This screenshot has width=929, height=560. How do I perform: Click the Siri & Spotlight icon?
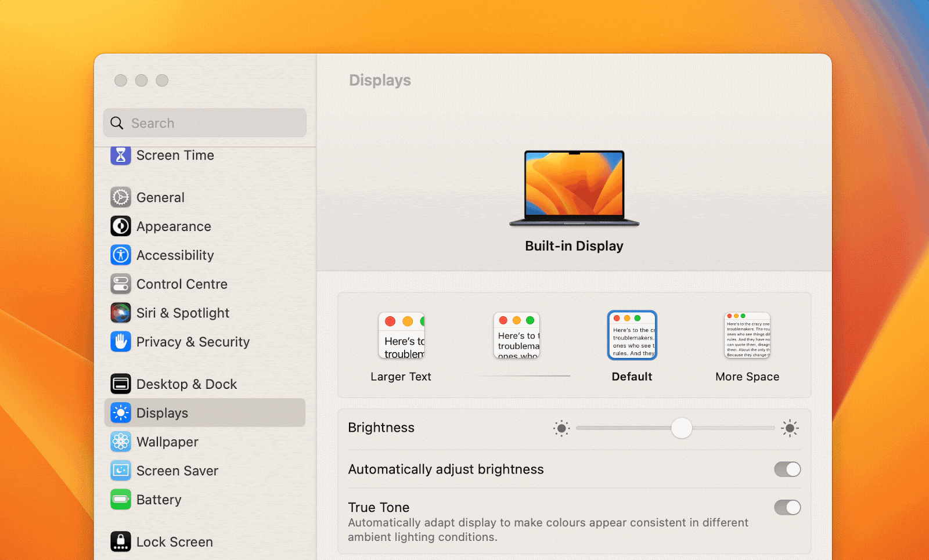(121, 313)
